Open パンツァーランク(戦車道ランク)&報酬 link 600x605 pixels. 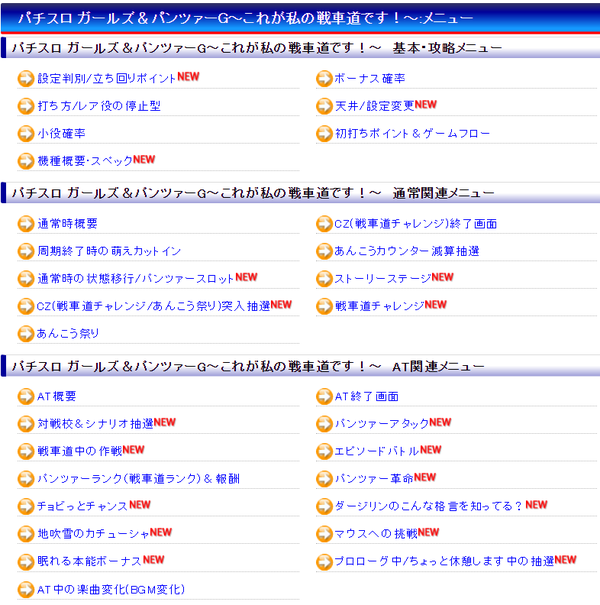138,479
